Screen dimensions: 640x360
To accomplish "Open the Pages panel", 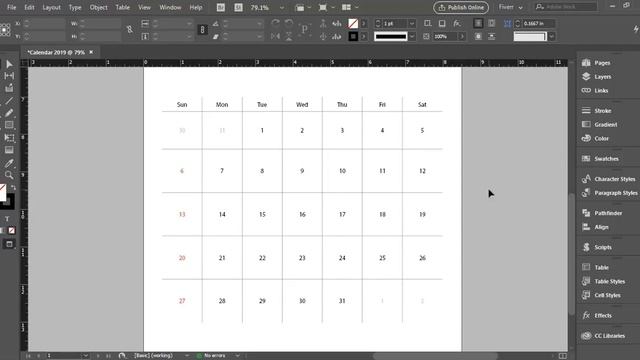I will 602,63.
